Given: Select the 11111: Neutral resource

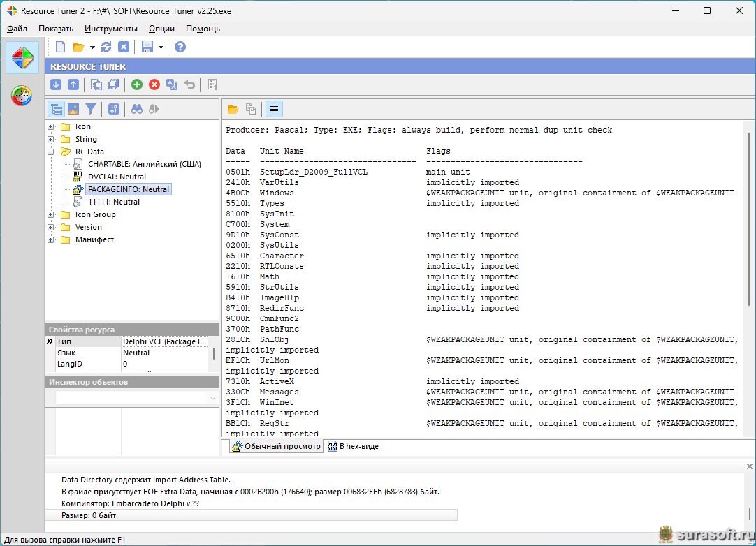Looking at the screenshot, I should click(114, 202).
